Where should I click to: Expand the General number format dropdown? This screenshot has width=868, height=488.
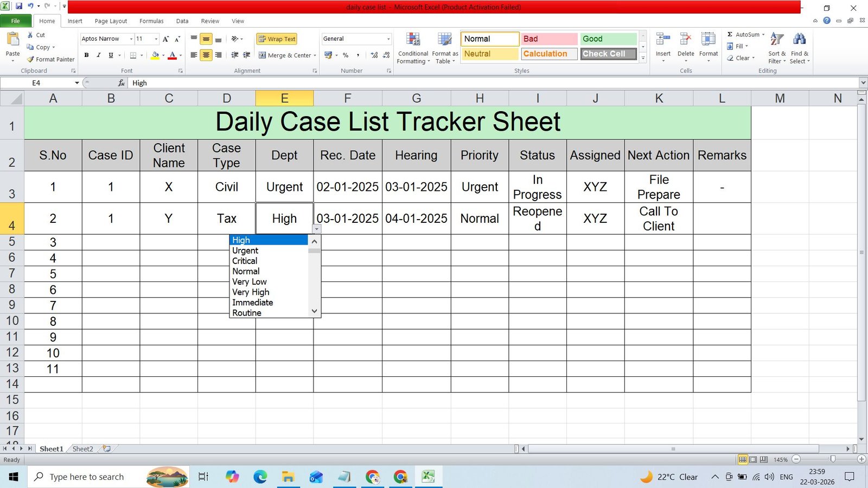tap(388, 39)
